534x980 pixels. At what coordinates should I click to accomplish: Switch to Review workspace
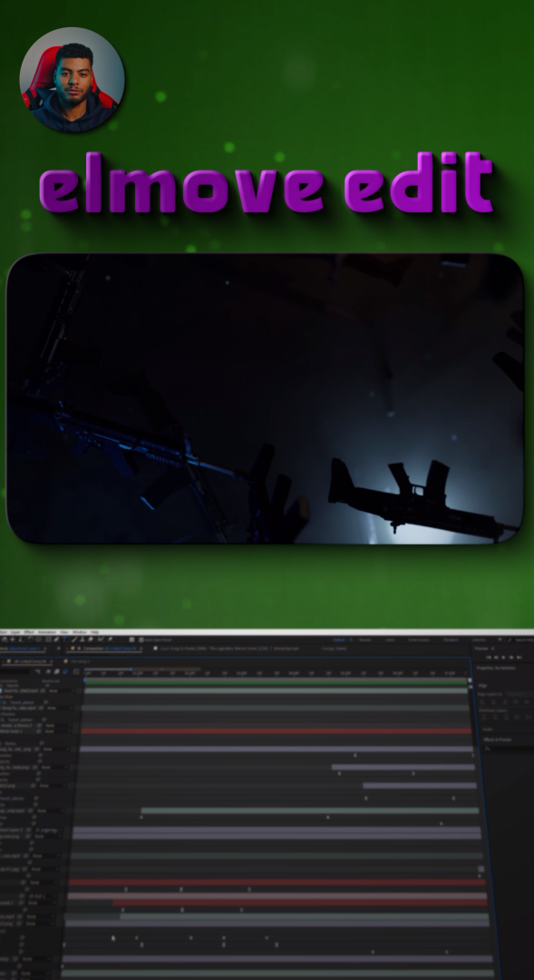364,640
